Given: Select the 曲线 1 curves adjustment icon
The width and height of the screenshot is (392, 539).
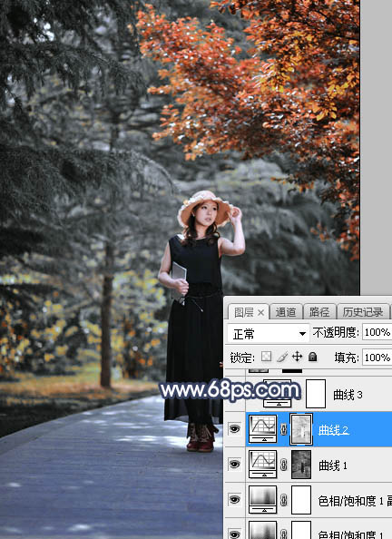Looking at the screenshot, I should [263, 464].
